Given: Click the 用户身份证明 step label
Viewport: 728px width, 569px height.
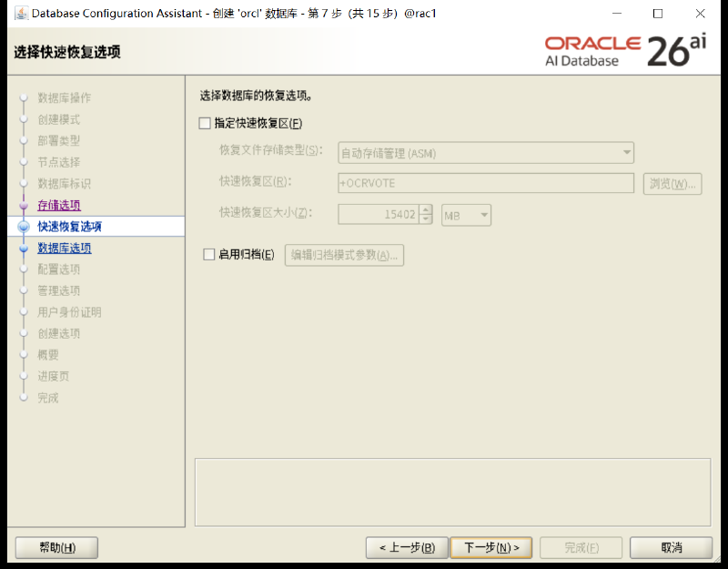Looking at the screenshot, I should 69,312.
